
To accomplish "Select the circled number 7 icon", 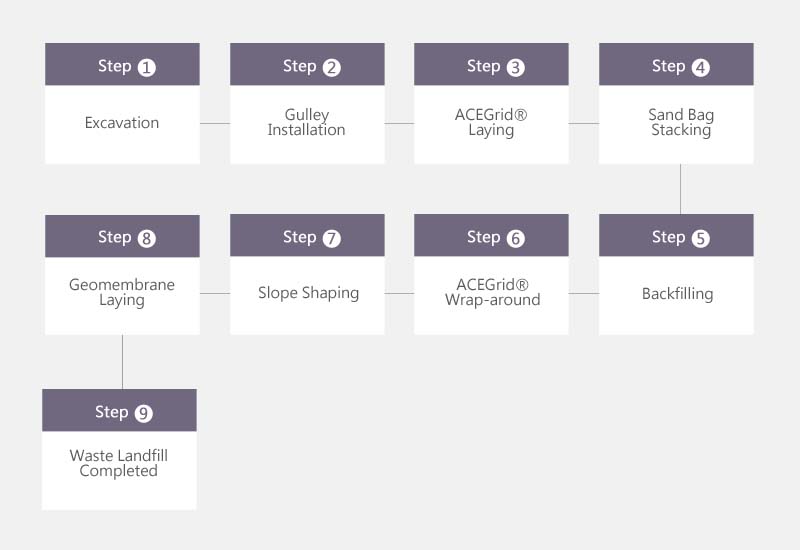I will [x=331, y=238].
